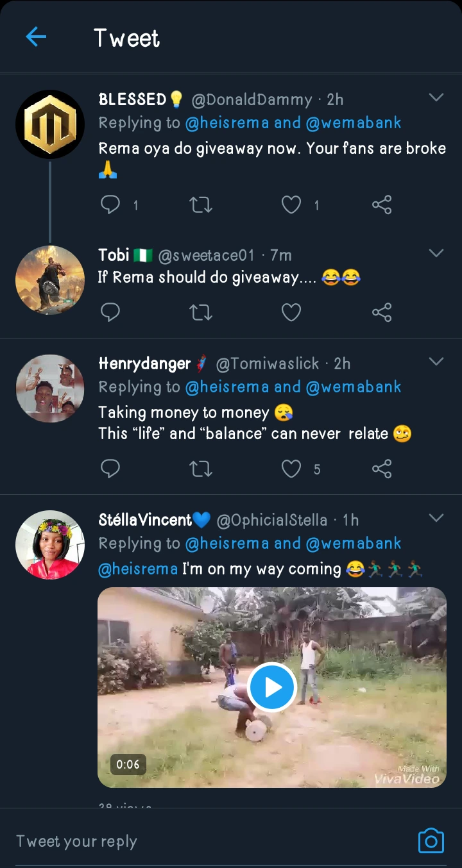
Task: Expand options chevron on Tobi's tweet
Action: point(436,253)
